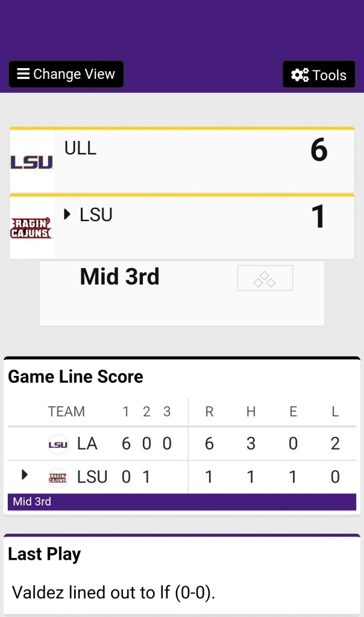Image resolution: width=364 pixels, height=617 pixels.
Task: Tap the LSU logo beside ULL score
Action: (32, 162)
